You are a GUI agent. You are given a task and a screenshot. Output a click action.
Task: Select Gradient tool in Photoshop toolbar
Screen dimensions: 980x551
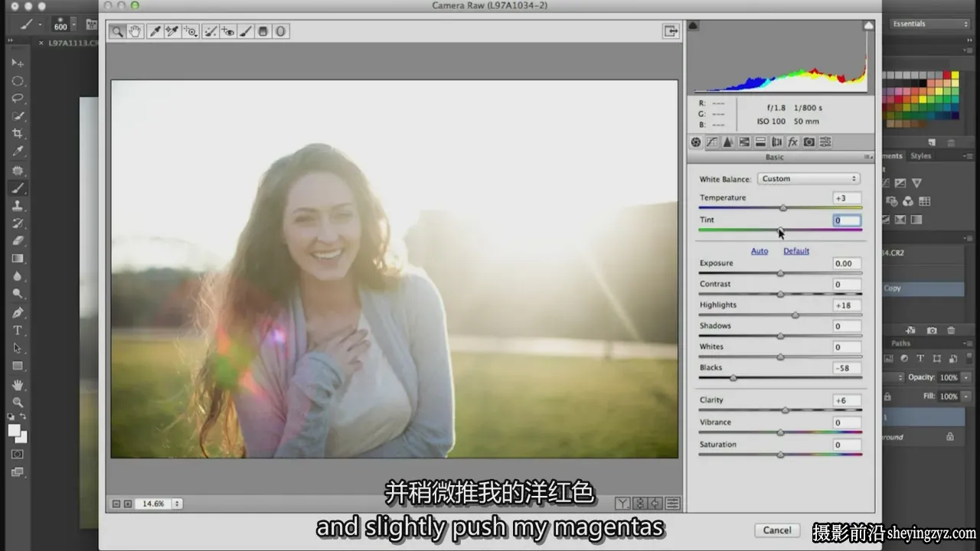17,259
